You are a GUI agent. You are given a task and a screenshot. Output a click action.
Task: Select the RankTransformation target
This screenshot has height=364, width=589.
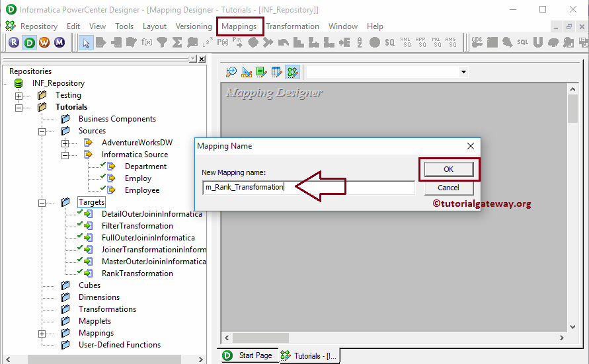tap(137, 273)
